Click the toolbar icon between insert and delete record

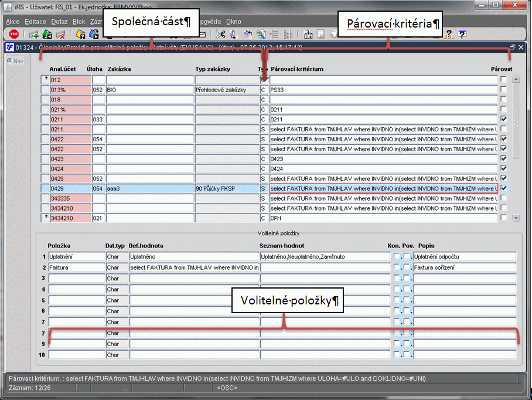(47, 34)
